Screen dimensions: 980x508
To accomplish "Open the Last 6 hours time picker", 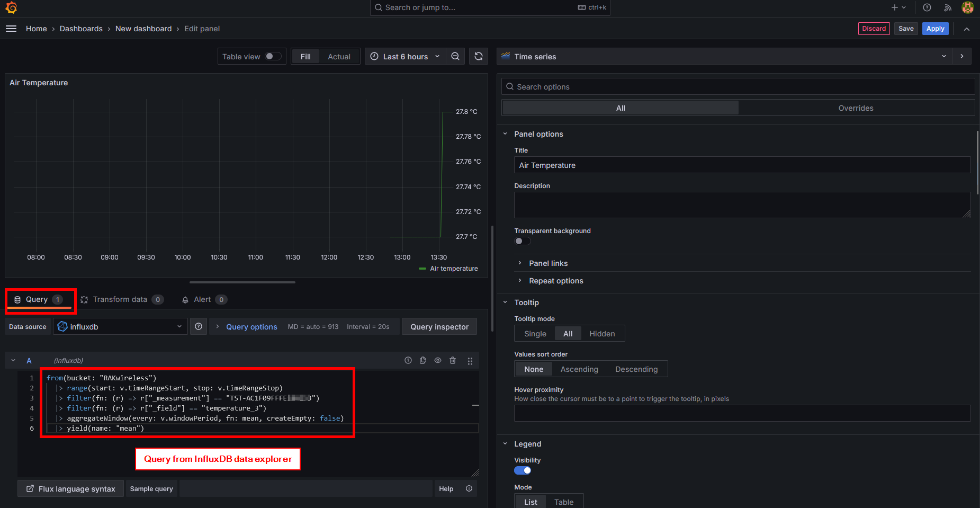I will [x=405, y=56].
